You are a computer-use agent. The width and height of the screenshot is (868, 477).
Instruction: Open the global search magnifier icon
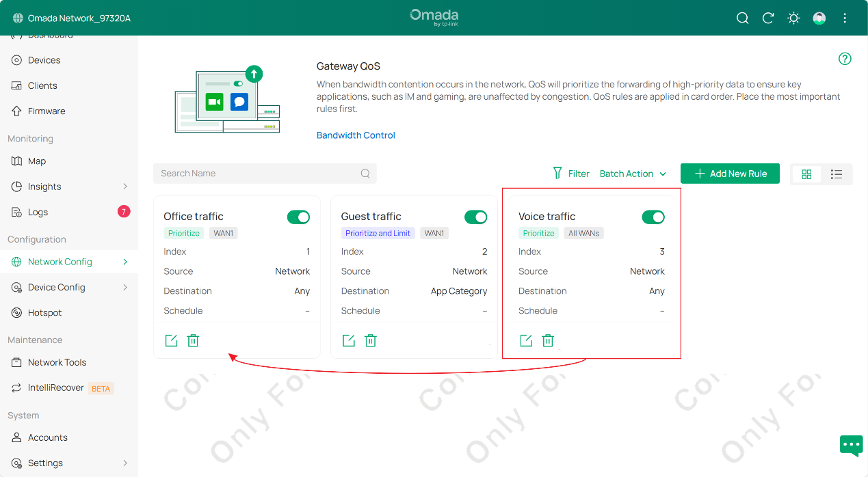click(x=742, y=18)
